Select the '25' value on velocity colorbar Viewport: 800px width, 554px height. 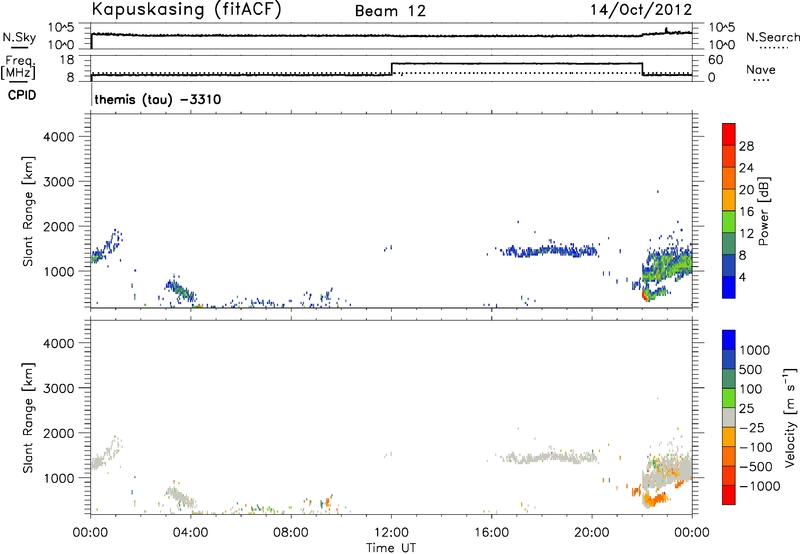[x=747, y=409]
